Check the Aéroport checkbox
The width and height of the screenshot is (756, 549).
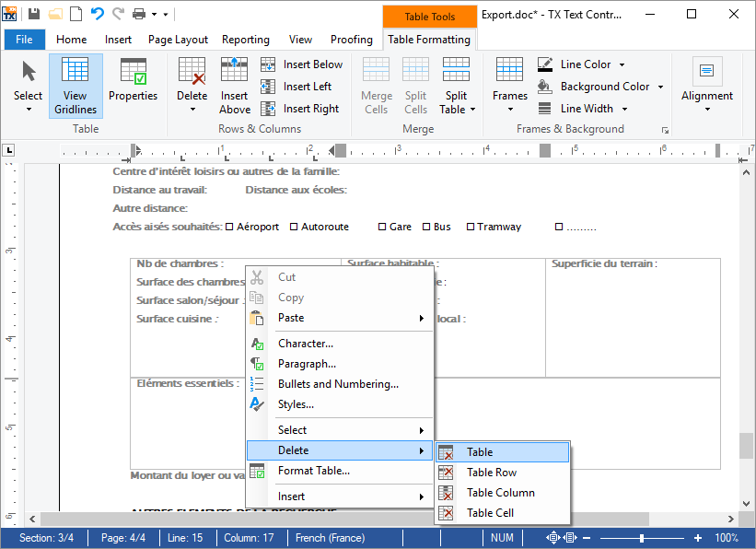coord(229,227)
